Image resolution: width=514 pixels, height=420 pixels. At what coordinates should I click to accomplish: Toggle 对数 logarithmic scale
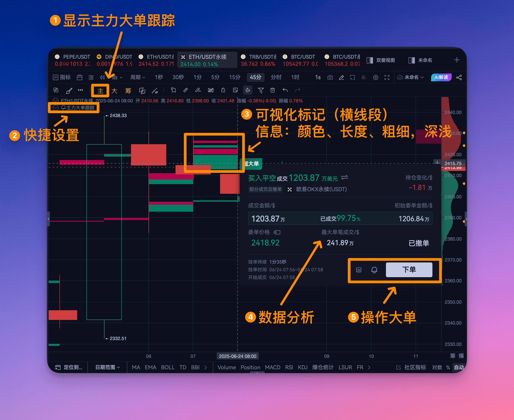point(437,367)
